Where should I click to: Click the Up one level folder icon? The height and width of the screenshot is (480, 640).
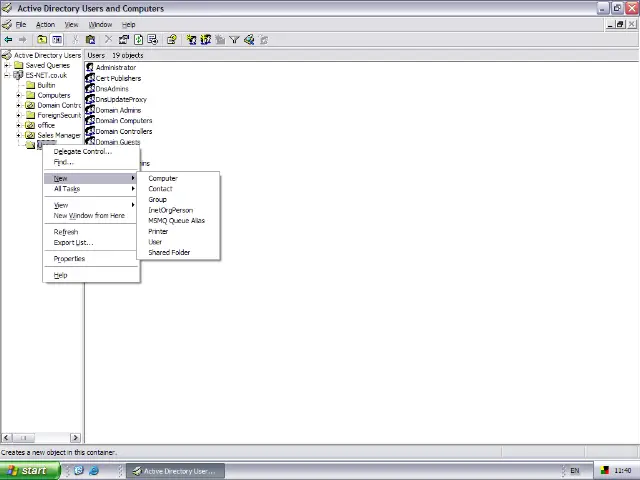click(x=42, y=40)
